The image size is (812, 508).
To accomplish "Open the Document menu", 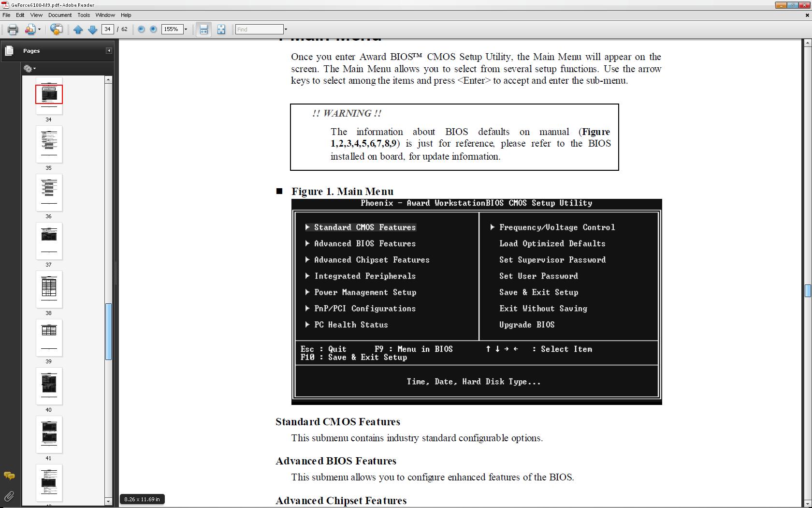I will click(x=60, y=15).
